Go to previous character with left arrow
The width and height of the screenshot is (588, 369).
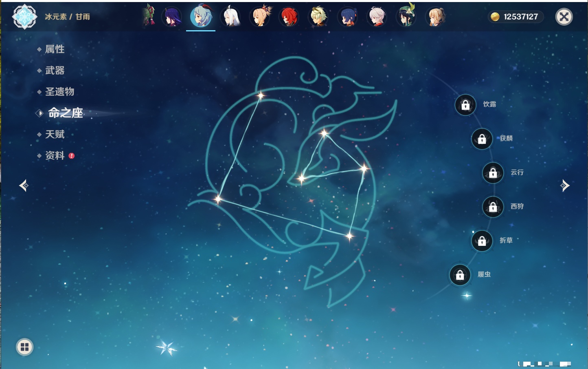click(x=24, y=186)
